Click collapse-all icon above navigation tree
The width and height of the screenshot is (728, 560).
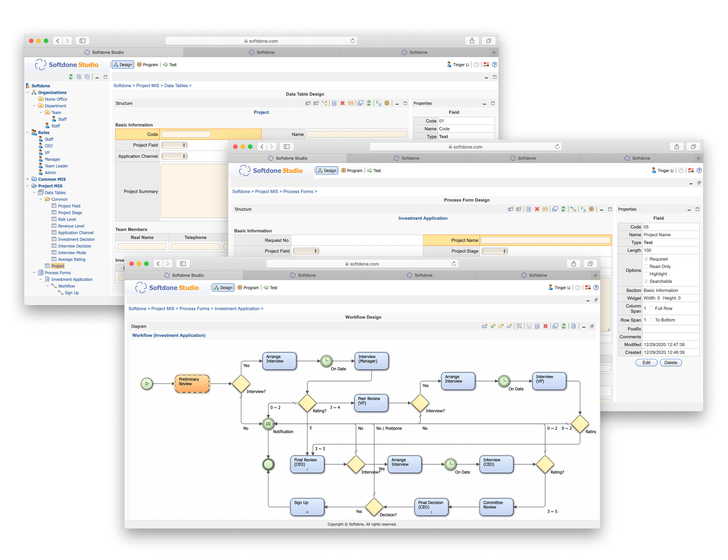[87, 77]
